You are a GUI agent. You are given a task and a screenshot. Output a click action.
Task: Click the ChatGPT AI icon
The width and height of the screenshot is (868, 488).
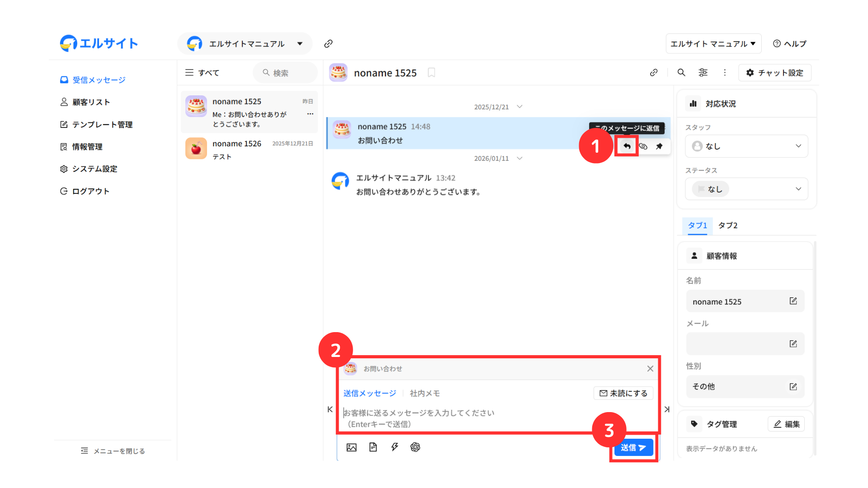415,447
